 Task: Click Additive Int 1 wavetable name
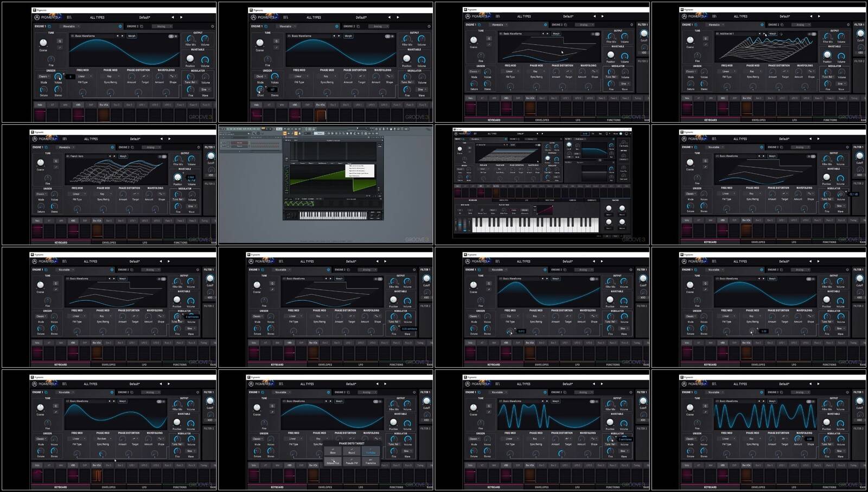click(x=727, y=34)
